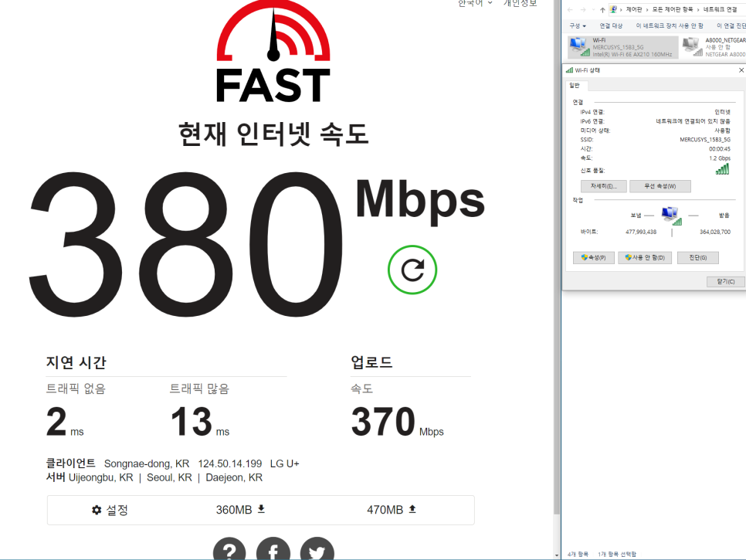Share results via Twitter icon
This screenshot has height=560, width=746.
pyautogui.click(x=317, y=550)
